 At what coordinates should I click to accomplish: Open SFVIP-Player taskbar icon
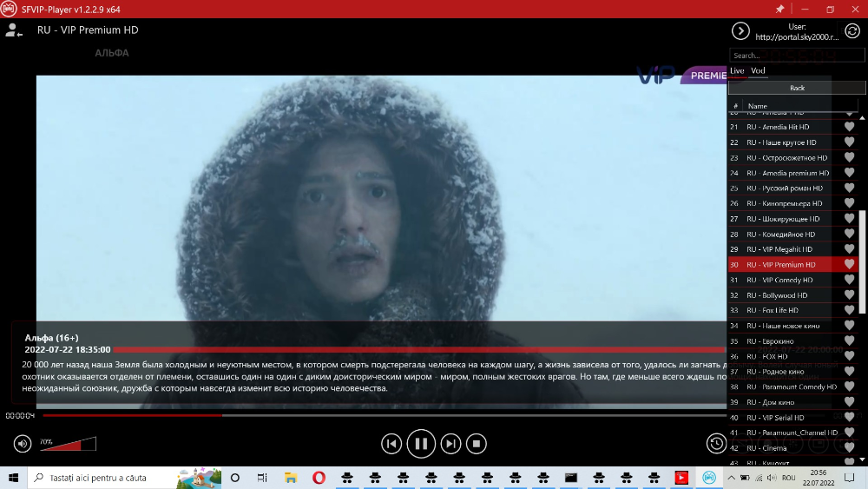pos(709,478)
